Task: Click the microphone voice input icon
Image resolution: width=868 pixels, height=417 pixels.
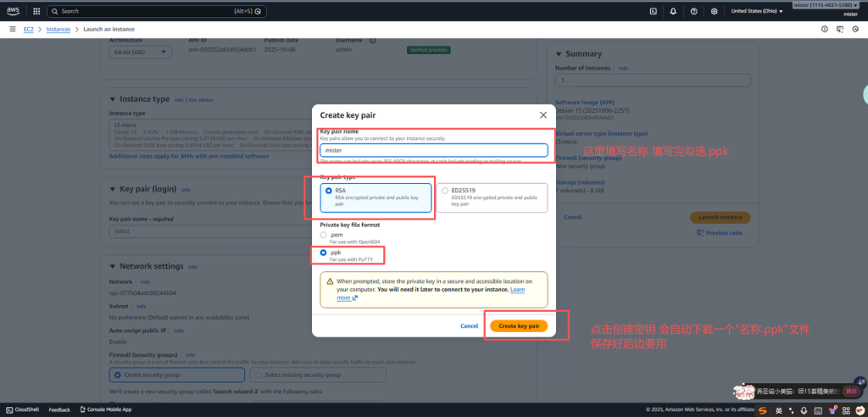Action: (x=804, y=410)
